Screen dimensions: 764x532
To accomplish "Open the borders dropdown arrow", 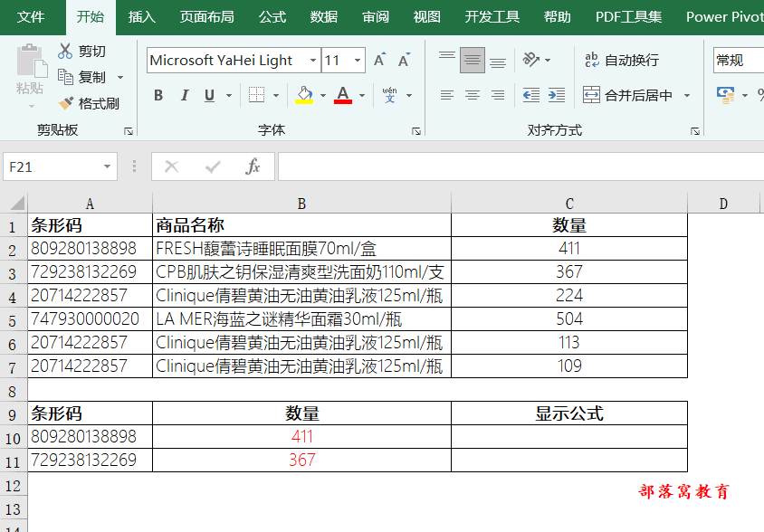I will 276,96.
